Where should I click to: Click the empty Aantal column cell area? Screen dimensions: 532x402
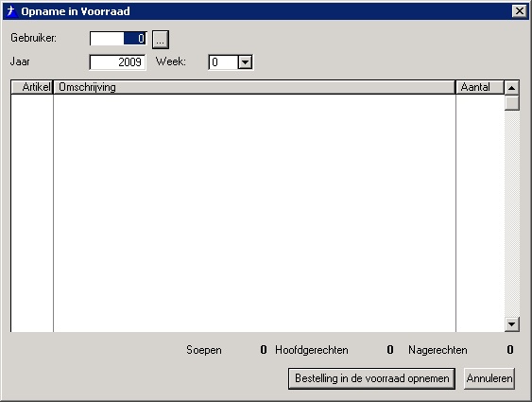coord(480,213)
